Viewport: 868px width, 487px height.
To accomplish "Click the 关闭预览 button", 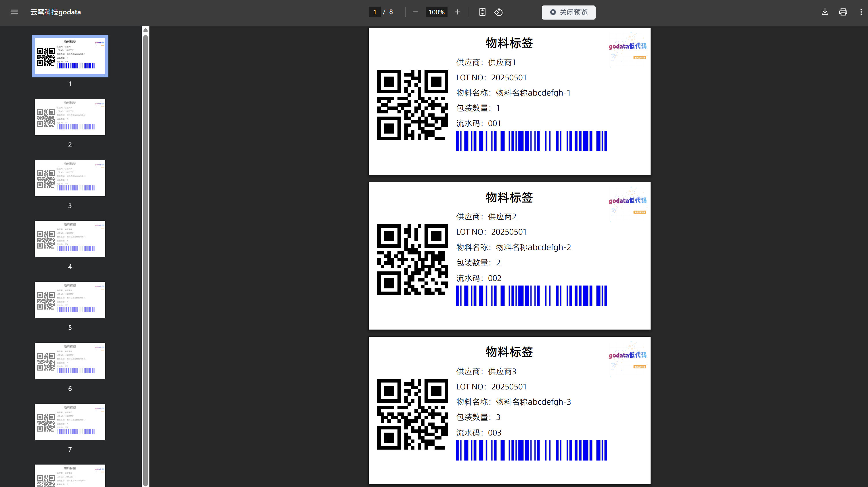I will coord(568,12).
